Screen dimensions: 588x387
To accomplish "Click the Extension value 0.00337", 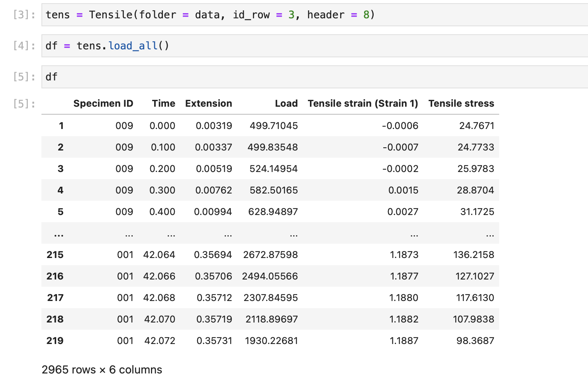I will click(214, 147).
